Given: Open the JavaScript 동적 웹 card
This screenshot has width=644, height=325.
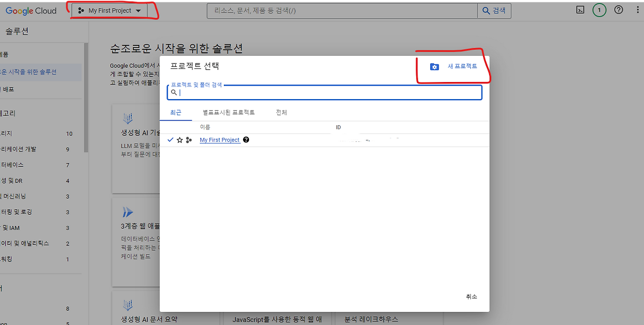Looking at the screenshot, I should (277, 319).
